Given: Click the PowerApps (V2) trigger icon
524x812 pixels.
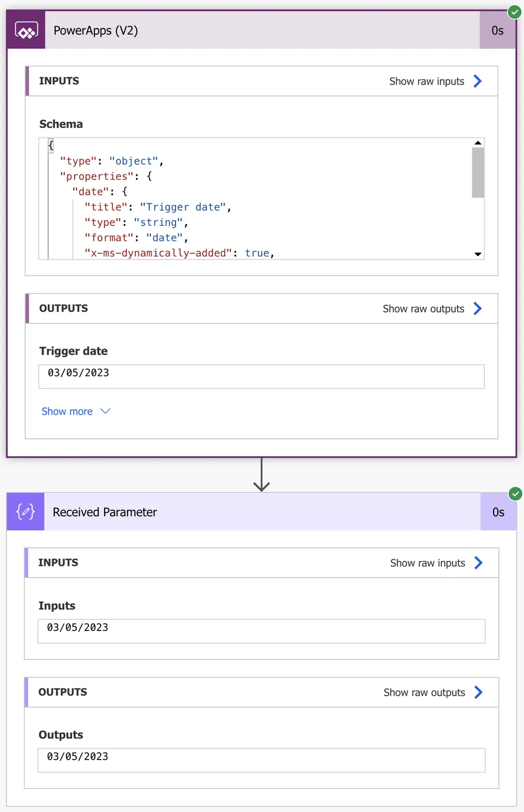Looking at the screenshot, I should tap(26, 30).
